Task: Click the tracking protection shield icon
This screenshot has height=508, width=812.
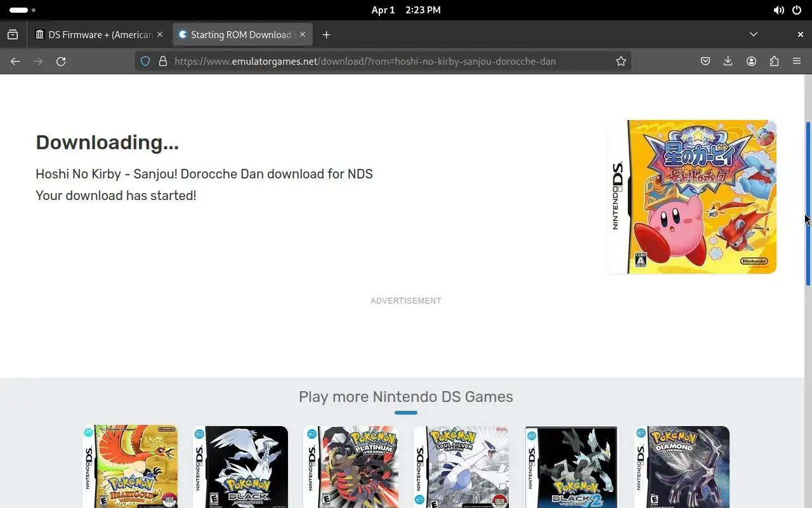Action: (145, 62)
